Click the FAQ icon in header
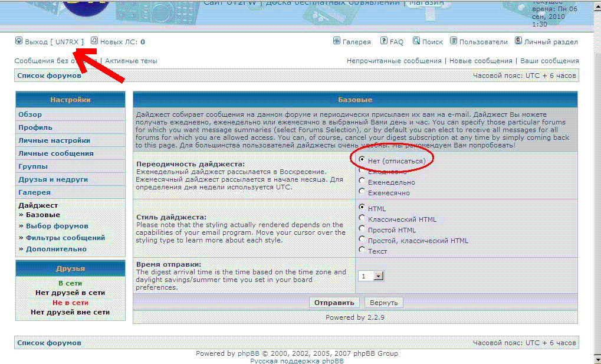The width and height of the screenshot is (601, 364). tap(384, 41)
